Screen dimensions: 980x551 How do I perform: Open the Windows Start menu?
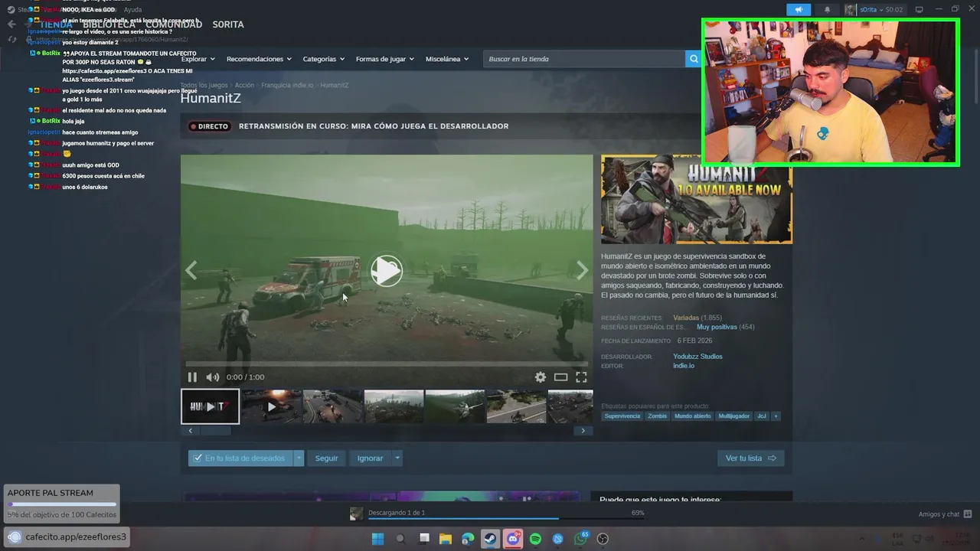[x=377, y=539]
